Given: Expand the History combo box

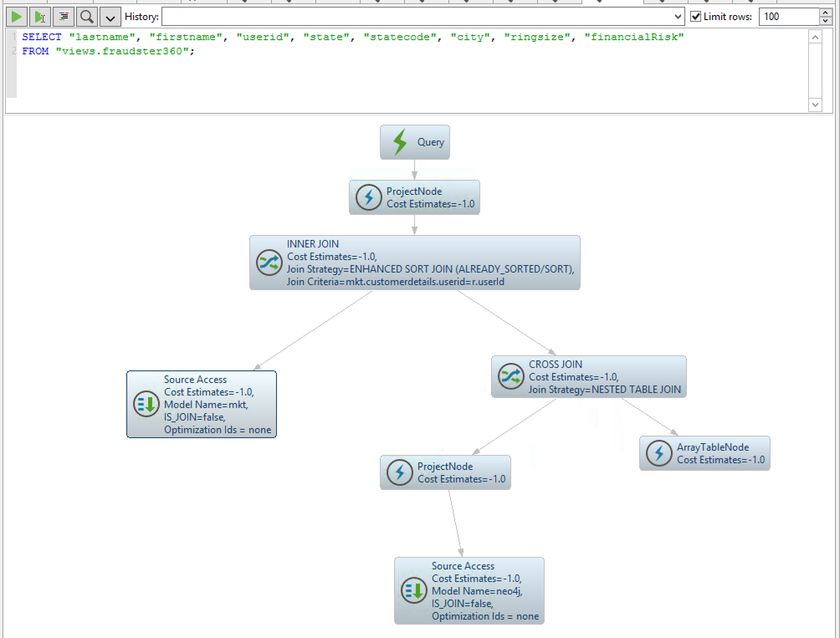Looking at the screenshot, I should pos(678,17).
